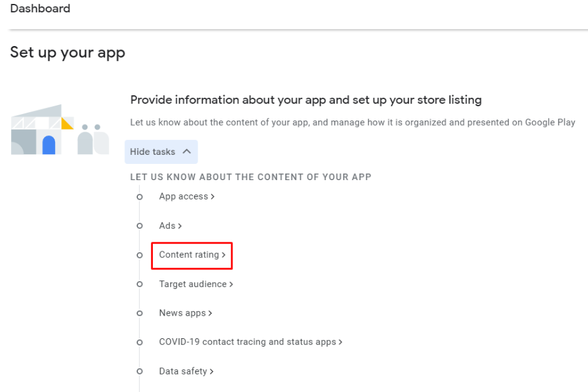588x392 pixels.
Task: Click the status circle next to News apps
Action: (x=139, y=314)
